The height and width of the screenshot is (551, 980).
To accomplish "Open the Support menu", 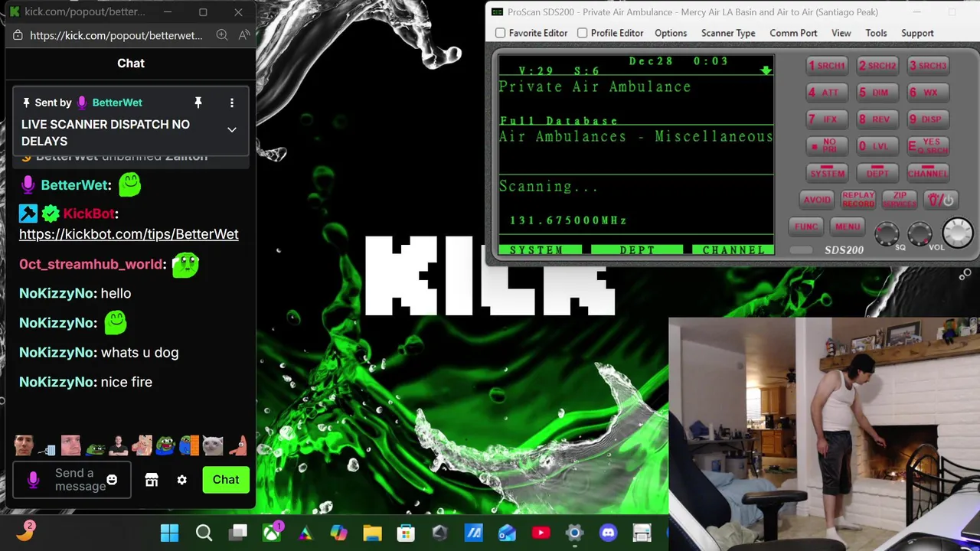I will coord(917,33).
